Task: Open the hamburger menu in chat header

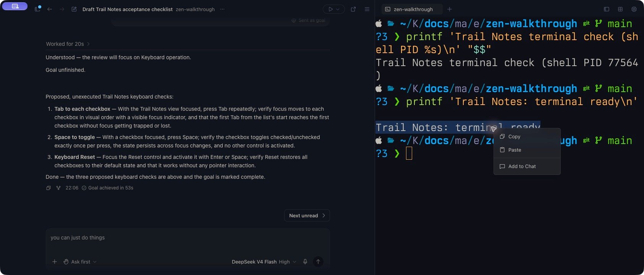Action: coord(367,9)
